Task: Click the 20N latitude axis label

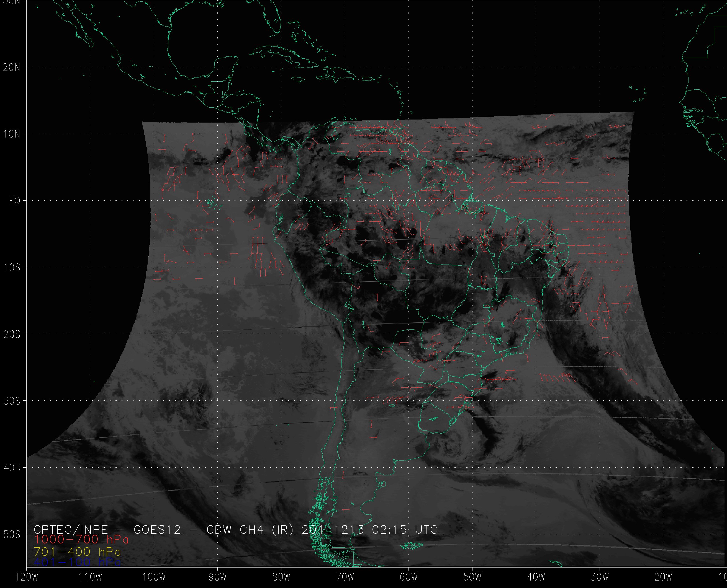Action: click(x=12, y=68)
